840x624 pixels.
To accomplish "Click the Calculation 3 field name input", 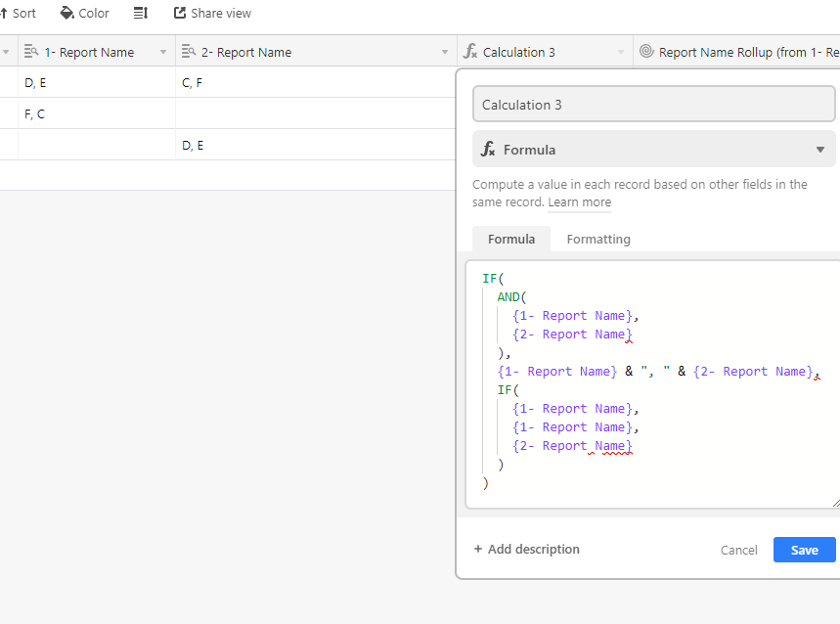I will click(653, 105).
